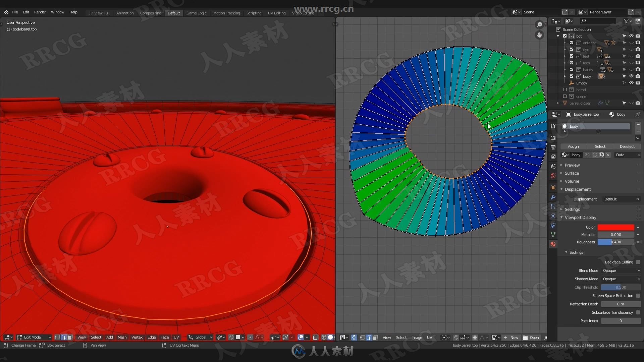
Task: Click the Viewport Shading solid mode icon
Action: pyautogui.click(x=330, y=337)
